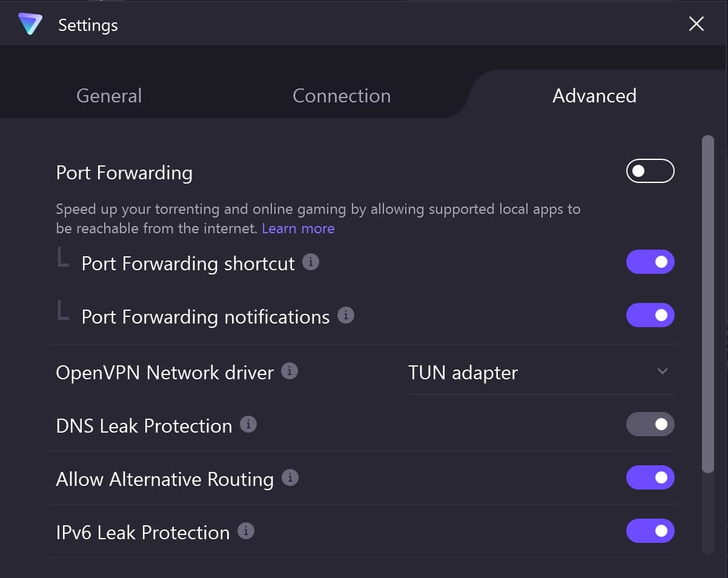The height and width of the screenshot is (578, 728).
Task: Expand network driver list via chevron arrow
Action: point(663,371)
